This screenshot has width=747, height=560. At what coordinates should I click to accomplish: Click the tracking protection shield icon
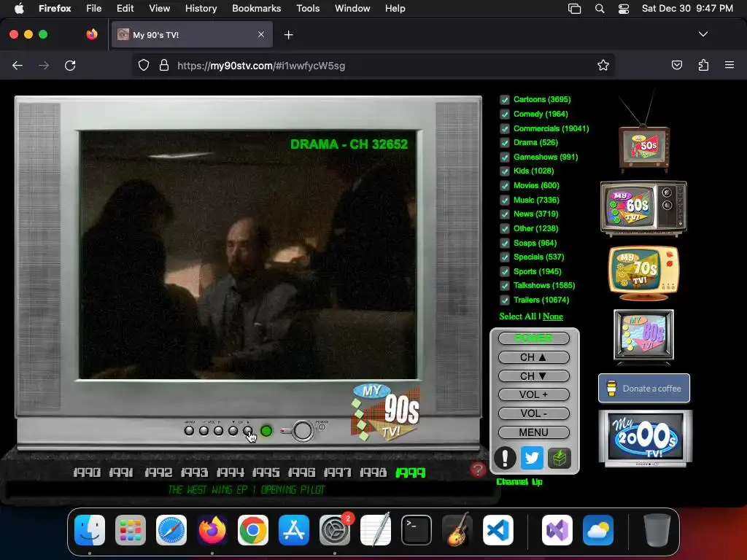pyautogui.click(x=144, y=65)
